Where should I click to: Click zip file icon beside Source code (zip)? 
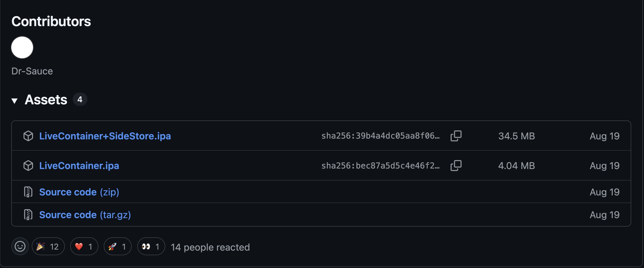(28, 192)
